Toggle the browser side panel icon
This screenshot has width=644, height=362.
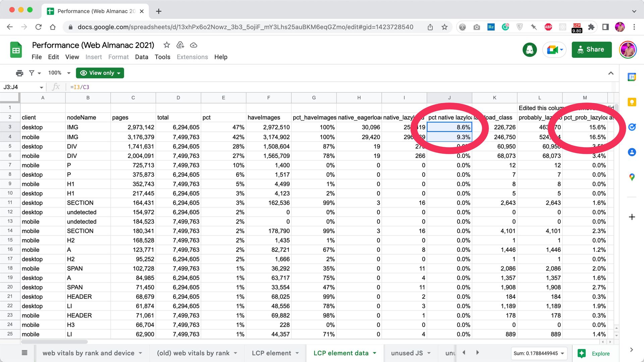point(605,27)
